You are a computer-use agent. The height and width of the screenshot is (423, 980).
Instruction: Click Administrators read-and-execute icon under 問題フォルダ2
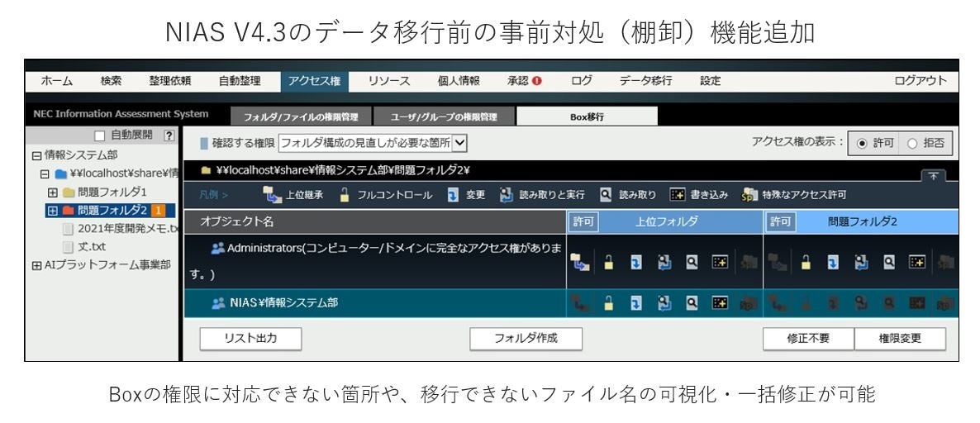click(861, 263)
